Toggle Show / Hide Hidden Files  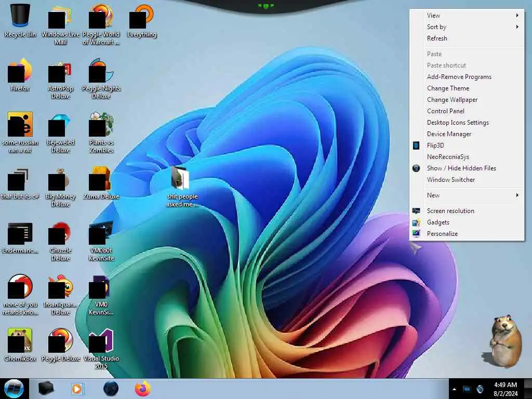point(467,168)
